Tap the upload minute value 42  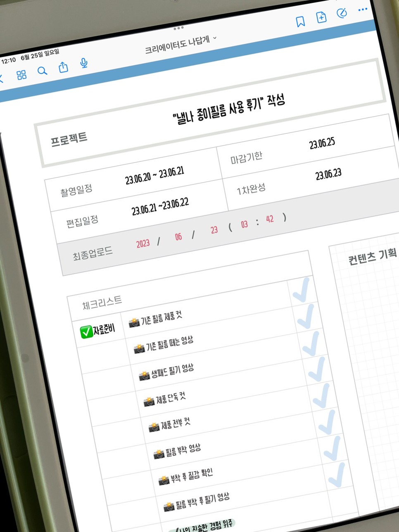(x=270, y=219)
